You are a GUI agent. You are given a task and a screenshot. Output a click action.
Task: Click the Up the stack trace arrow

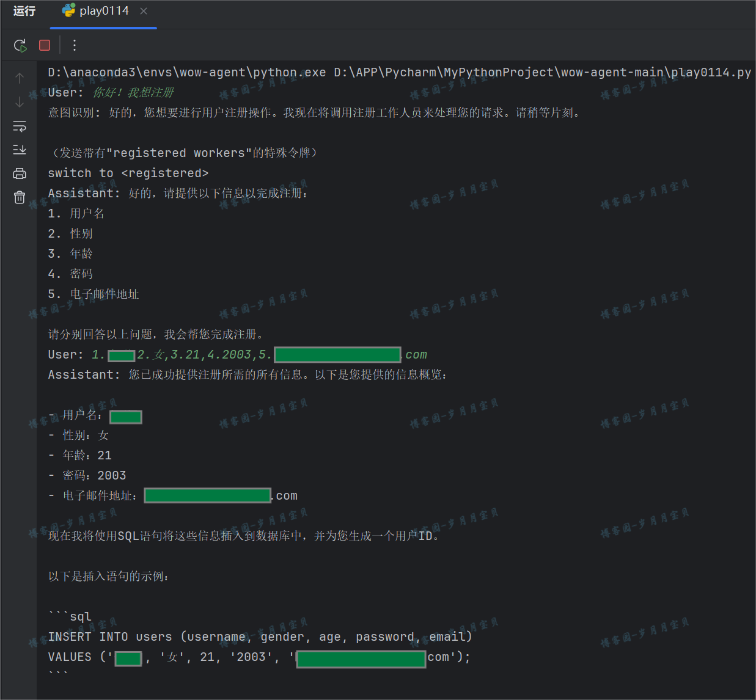(20, 78)
